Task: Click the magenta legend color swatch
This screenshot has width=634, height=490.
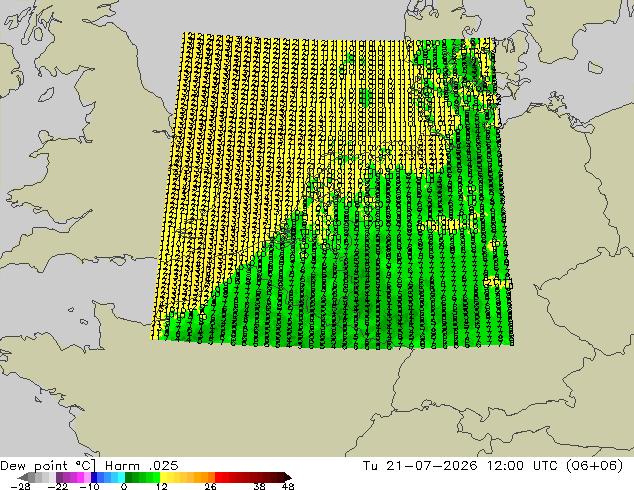Action: (x=80, y=477)
